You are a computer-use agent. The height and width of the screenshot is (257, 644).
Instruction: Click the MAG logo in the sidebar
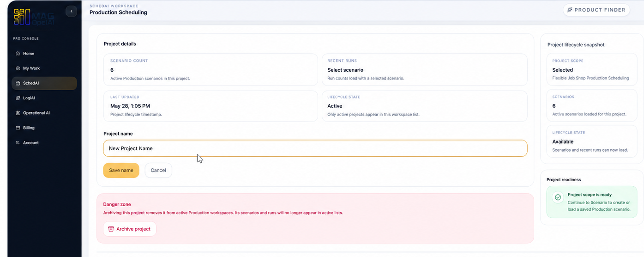pos(34,17)
